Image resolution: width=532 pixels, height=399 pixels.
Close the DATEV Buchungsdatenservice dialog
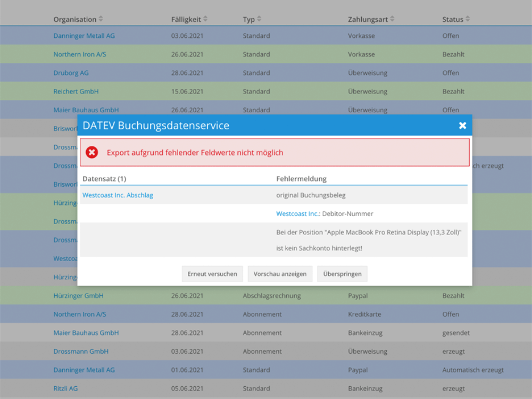(462, 126)
